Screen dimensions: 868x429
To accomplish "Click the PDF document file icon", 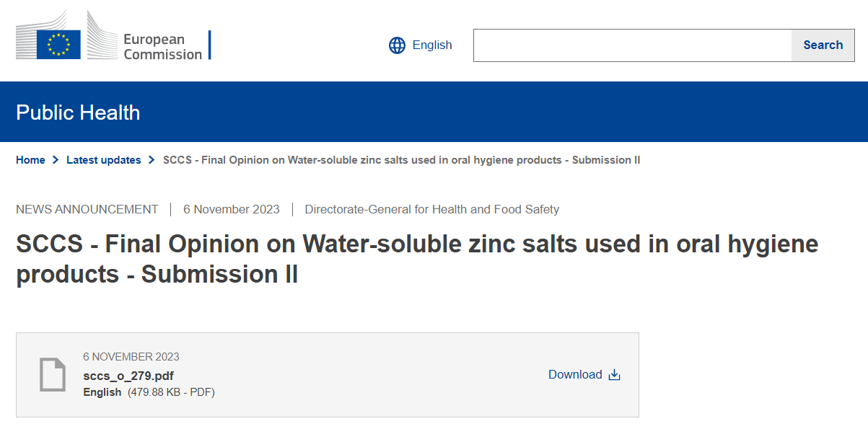I will (53, 375).
